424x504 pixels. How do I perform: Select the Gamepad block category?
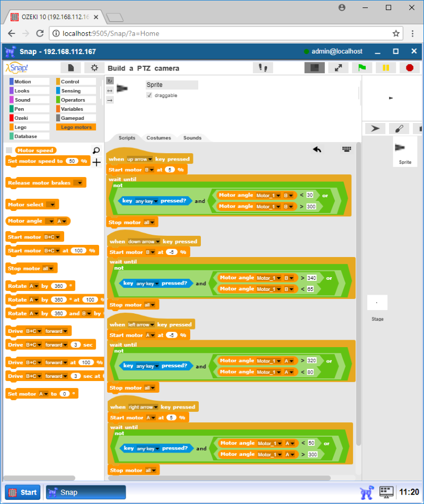76,118
